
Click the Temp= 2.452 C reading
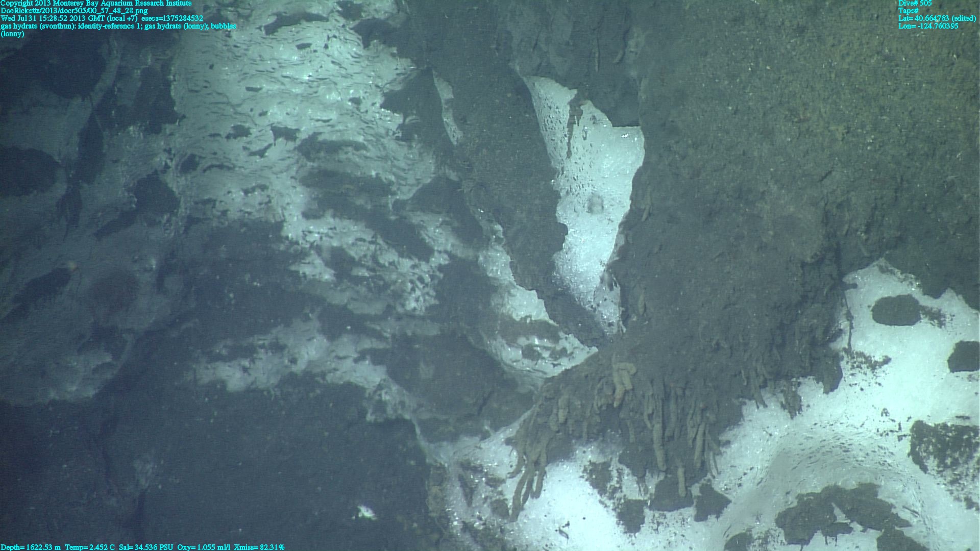pyautogui.click(x=90, y=547)
